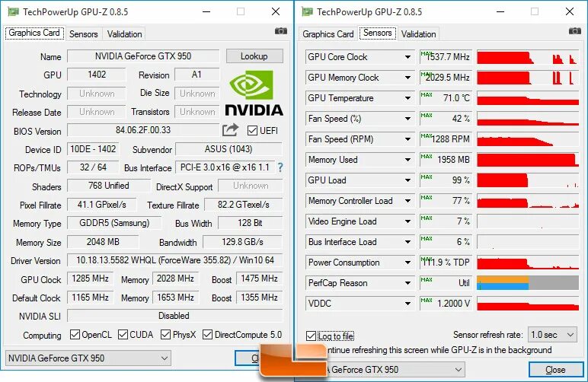Click the Bus Interface question mark icon

click(280, 167)
